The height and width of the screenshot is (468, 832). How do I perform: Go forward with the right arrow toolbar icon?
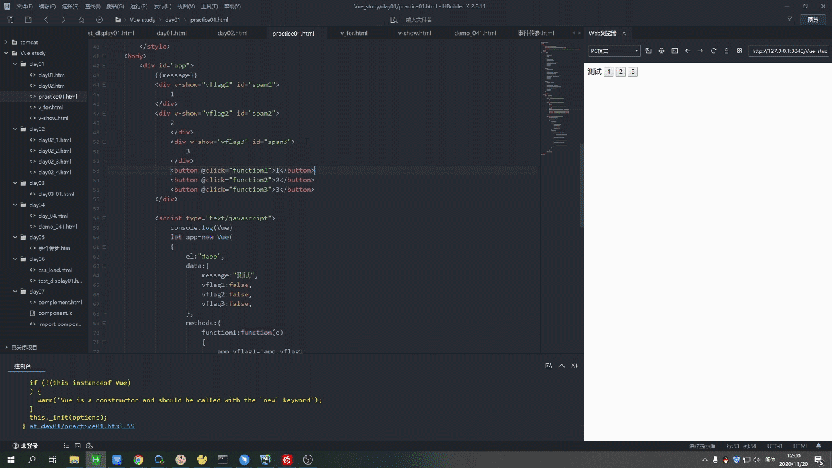64,20
